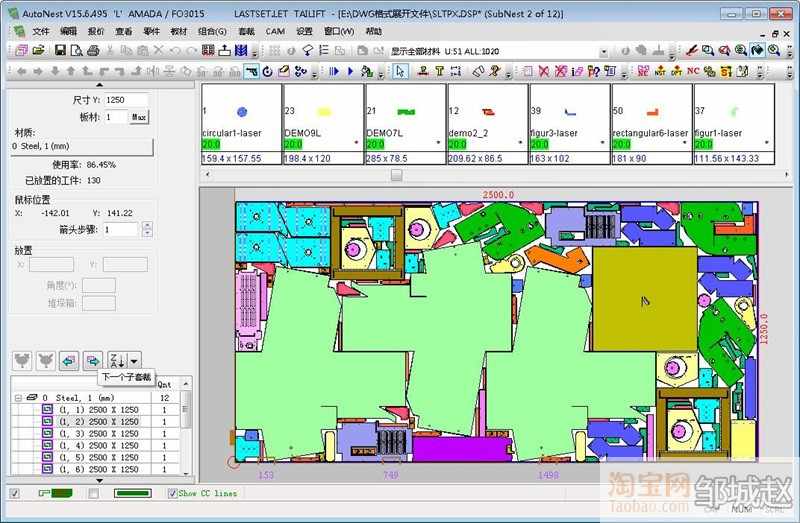Open the 帮助 menu
Image resolution: width=800 pixels, height=523 pixels.
pos(373,32)
